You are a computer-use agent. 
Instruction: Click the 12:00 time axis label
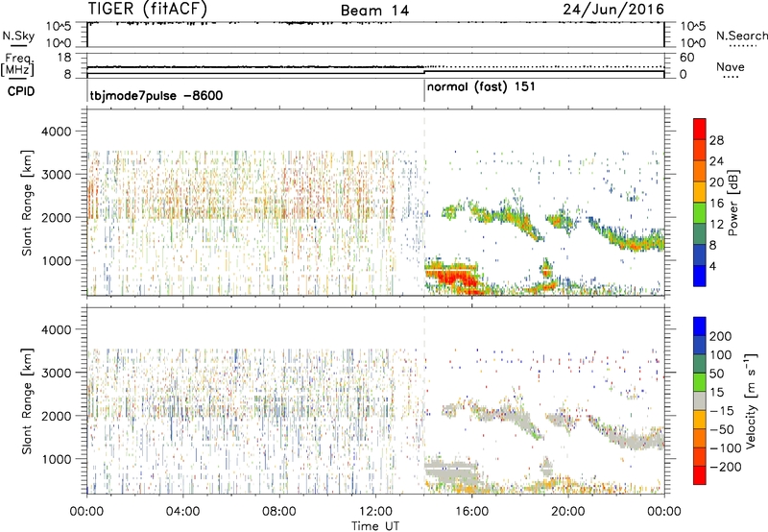pos(375,512)
